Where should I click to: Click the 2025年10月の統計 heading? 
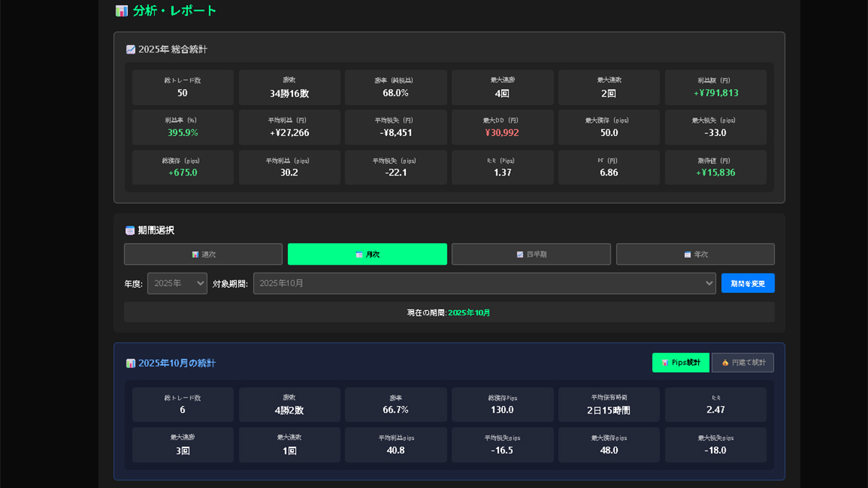coord(176,364)
